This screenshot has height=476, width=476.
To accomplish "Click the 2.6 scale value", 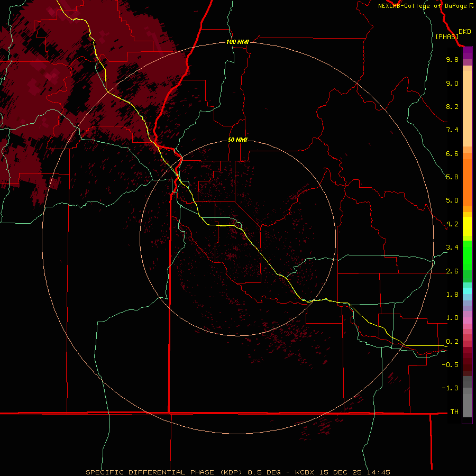I will 452,271.
